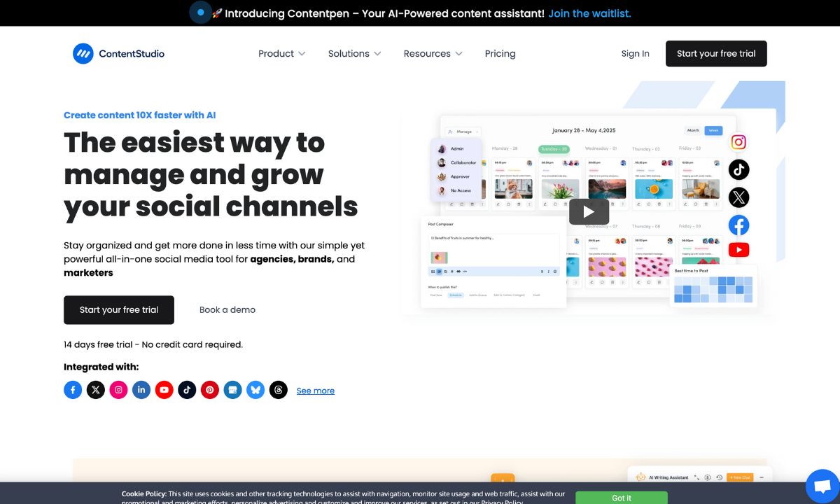This screenshot has height=504, width=840.
Task: Follow the See more integrations link
Action: [x=316, y=391]
